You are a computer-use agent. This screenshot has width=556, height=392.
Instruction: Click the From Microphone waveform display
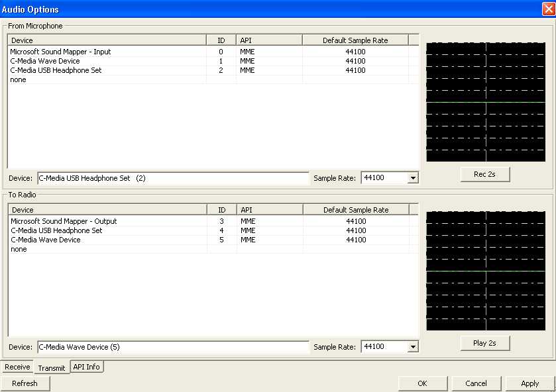click(x=486, y=102)
